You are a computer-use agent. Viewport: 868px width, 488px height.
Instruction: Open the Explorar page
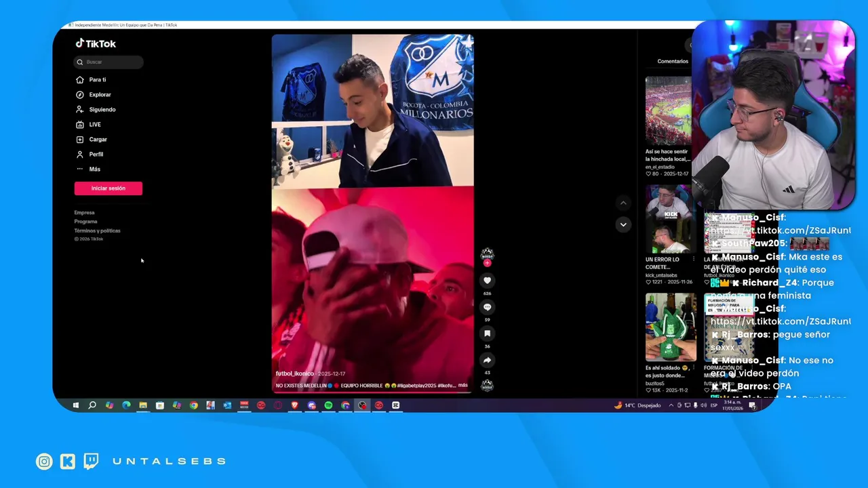point(93,94)
